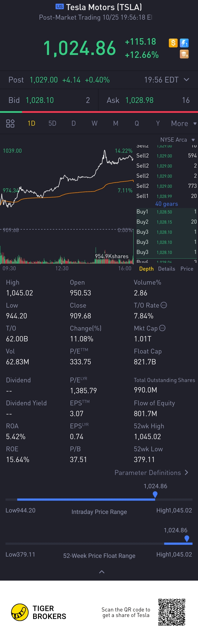Tap the P/E LYR value 1,385.79
Image resolution: width=198 pixels, height=644 pixels.
[x=83, y=390]
